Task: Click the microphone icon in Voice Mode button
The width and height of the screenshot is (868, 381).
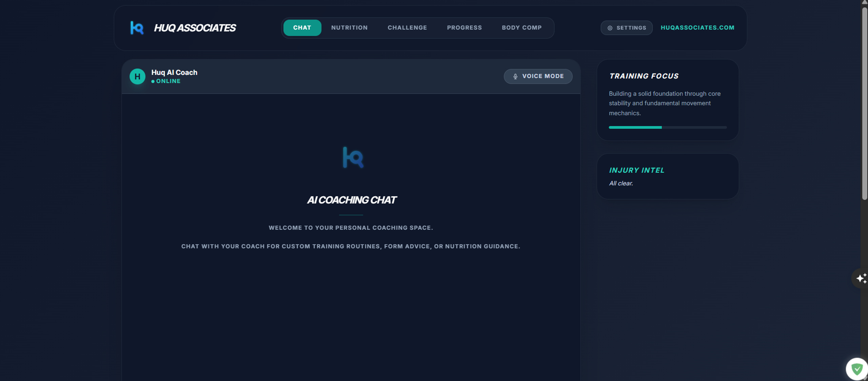Action: click(x=515, y=76)
